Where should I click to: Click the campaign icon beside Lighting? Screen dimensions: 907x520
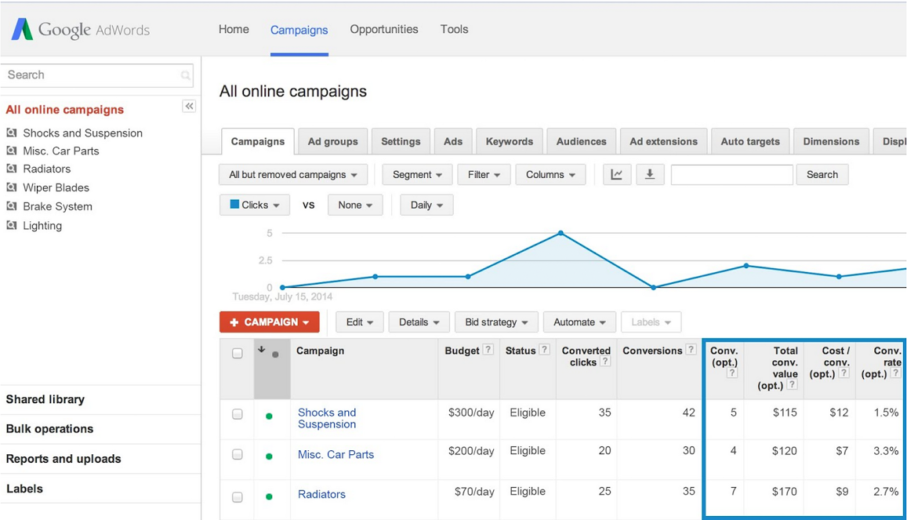pos(12,226)
